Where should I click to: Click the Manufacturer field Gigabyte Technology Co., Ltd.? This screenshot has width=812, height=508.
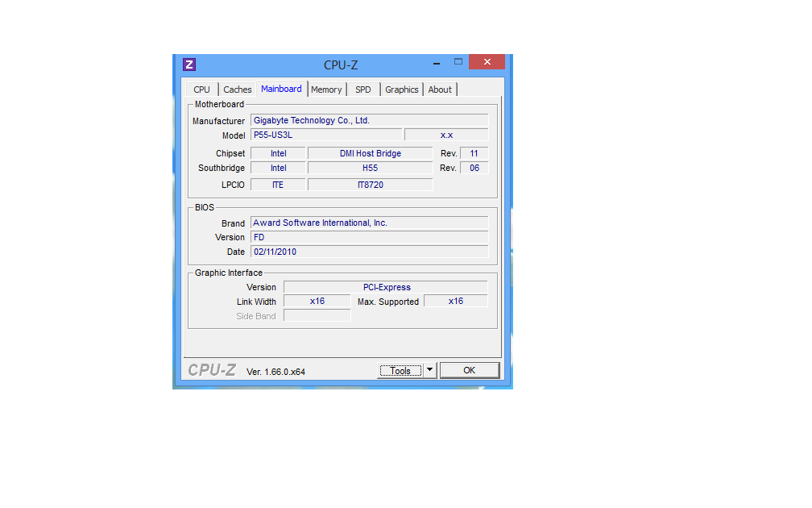(369, 120)
